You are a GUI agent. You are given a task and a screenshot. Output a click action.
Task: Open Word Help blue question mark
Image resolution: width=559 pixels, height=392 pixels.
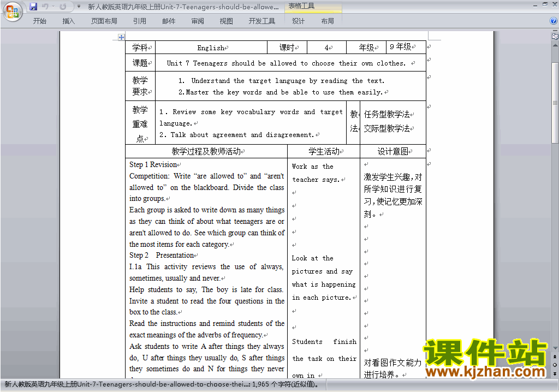click(x=554, y=21)
